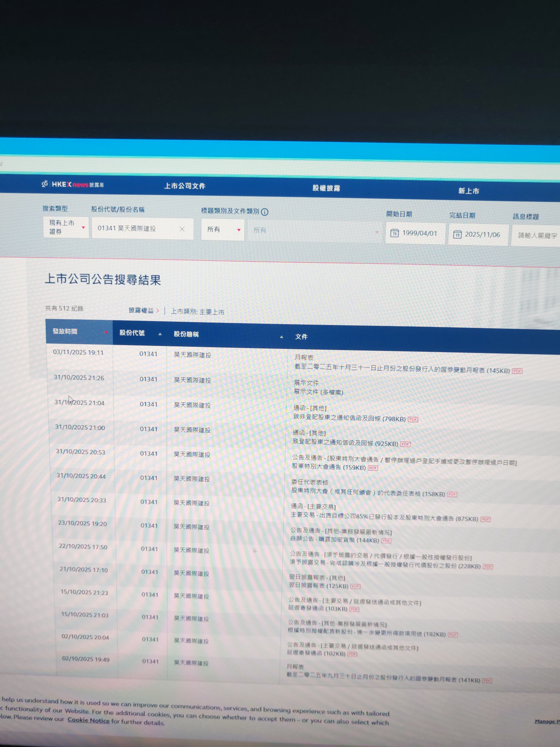Select release time 02/10/2025 19:49 cell
The width and height of the screenshot is (560, 747).
86,659
